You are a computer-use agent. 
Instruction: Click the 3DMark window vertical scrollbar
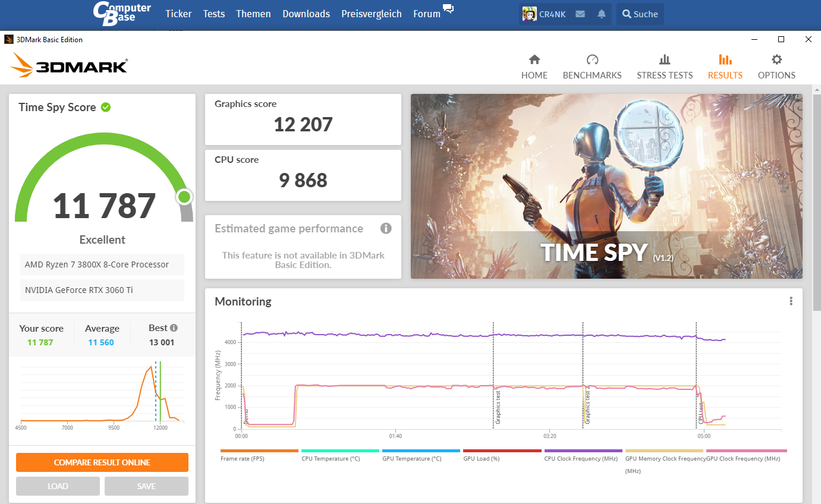click(817, 202)
